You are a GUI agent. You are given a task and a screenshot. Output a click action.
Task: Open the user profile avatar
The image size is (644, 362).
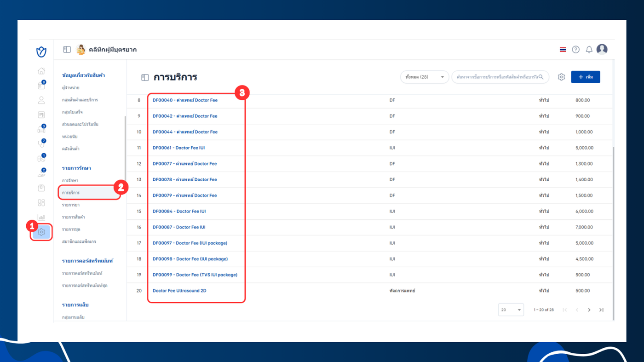[x=602, y=49]
